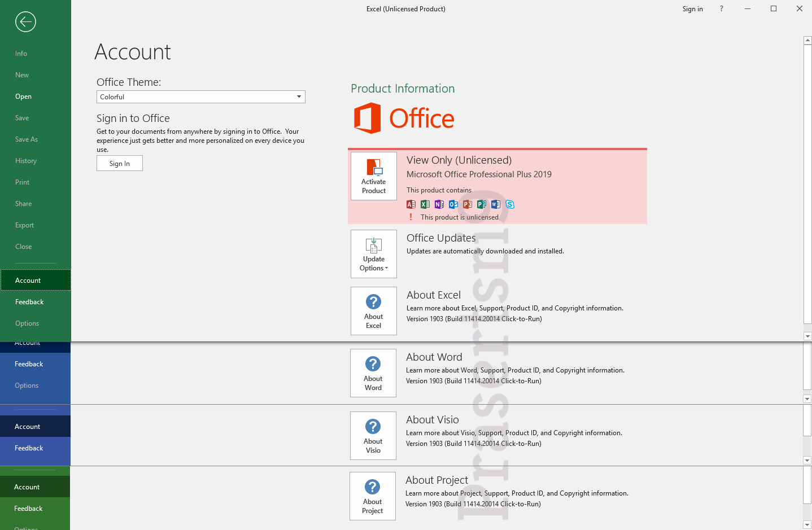Click 'View Only (Unlicensed)' heading text

(459, 160)
